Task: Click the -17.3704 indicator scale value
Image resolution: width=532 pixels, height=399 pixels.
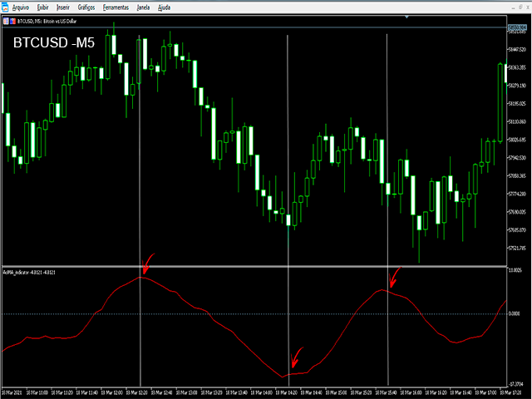Action: (x=515, y=384)
